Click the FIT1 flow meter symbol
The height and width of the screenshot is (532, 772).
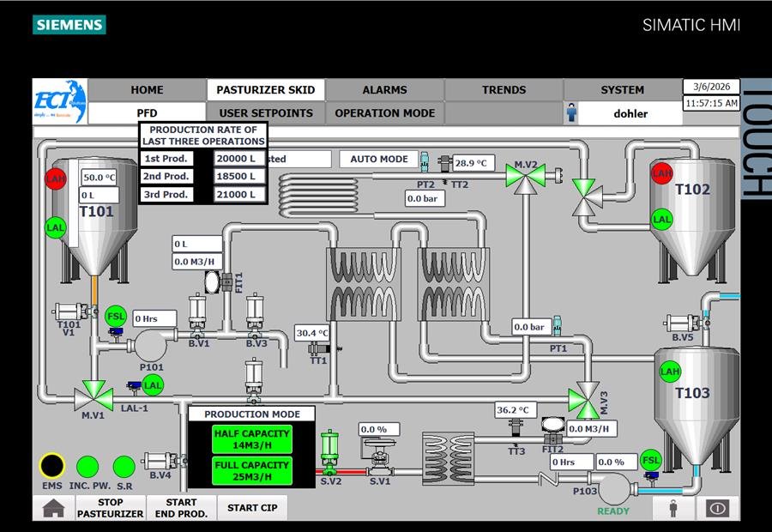point(219,281)
